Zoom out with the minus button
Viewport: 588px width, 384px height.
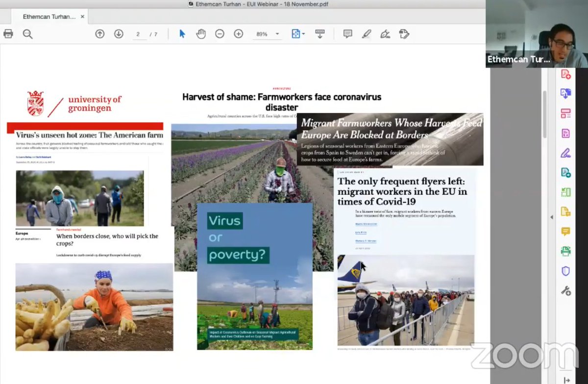point(220,34)
